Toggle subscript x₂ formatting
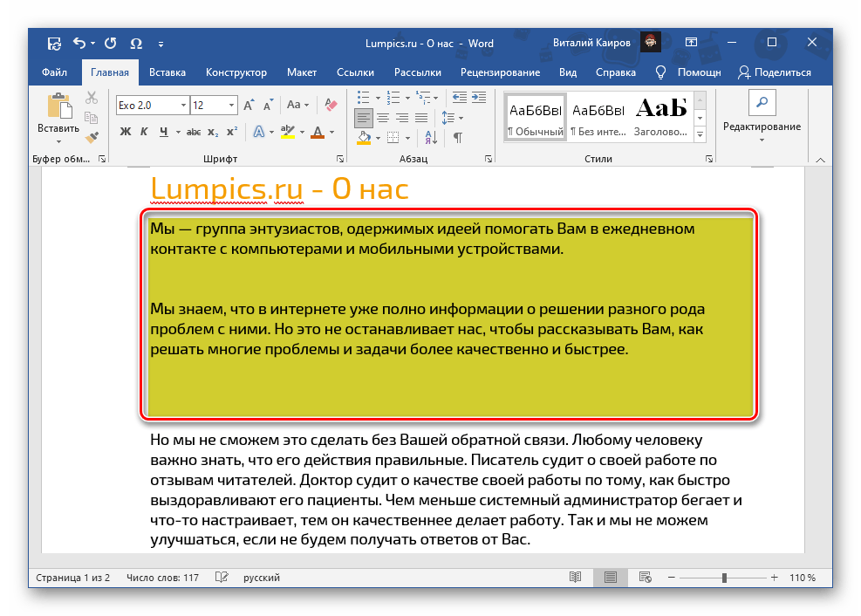This screenshot has height=616, width=861. pos(213,133)
